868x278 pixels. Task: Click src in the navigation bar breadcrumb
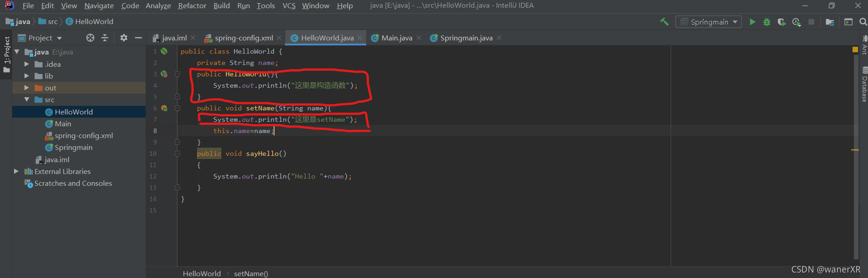[48, 21]
